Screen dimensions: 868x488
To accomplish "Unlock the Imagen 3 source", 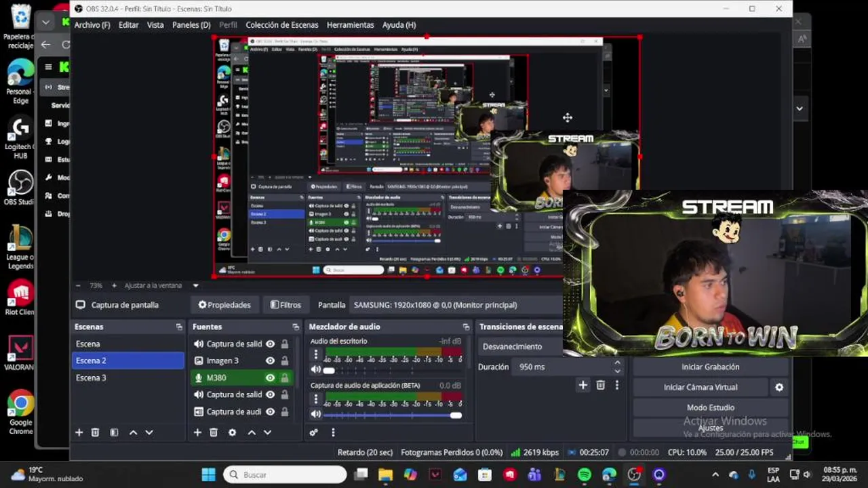I will coord(285,361).
